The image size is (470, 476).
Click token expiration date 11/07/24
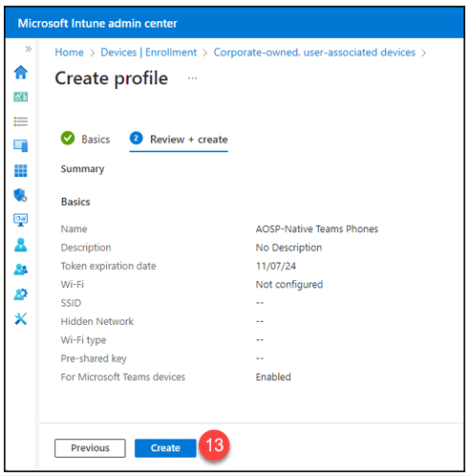pyautogui.click(x=276, y=266)
